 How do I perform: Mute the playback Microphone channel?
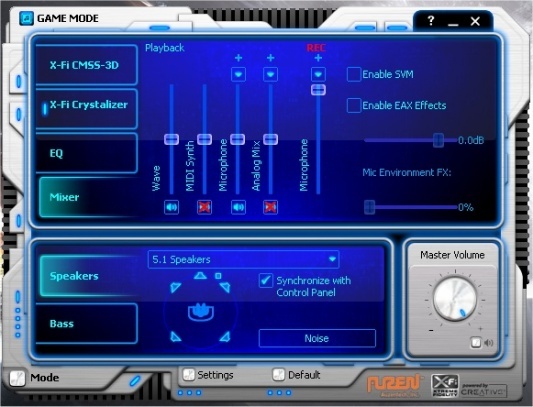point(238,207)
